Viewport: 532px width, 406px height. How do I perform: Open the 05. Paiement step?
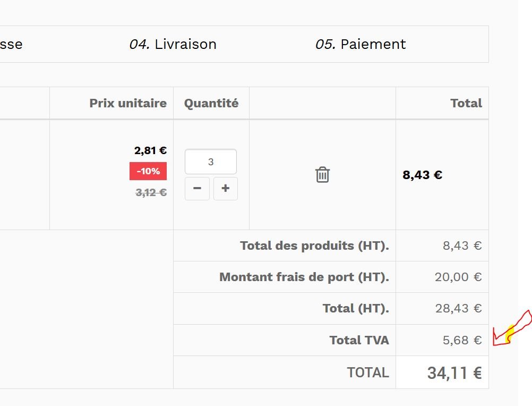[x=361, y=44]
